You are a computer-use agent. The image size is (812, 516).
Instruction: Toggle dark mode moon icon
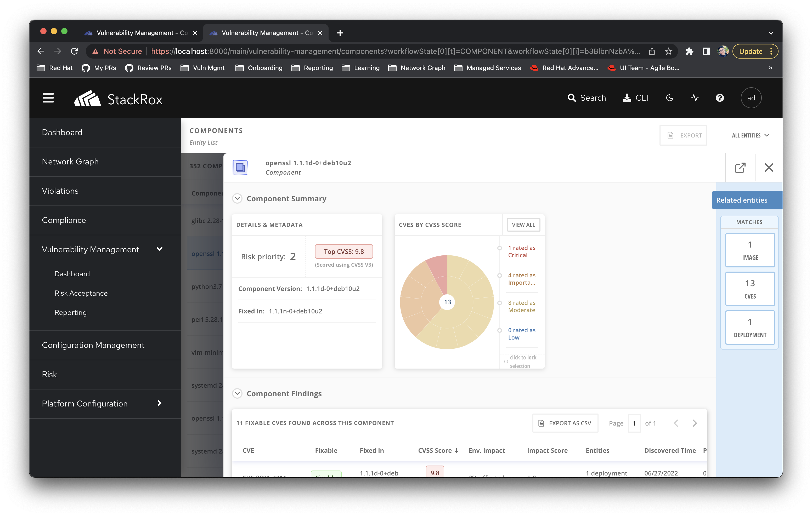[x=670, y=98]
